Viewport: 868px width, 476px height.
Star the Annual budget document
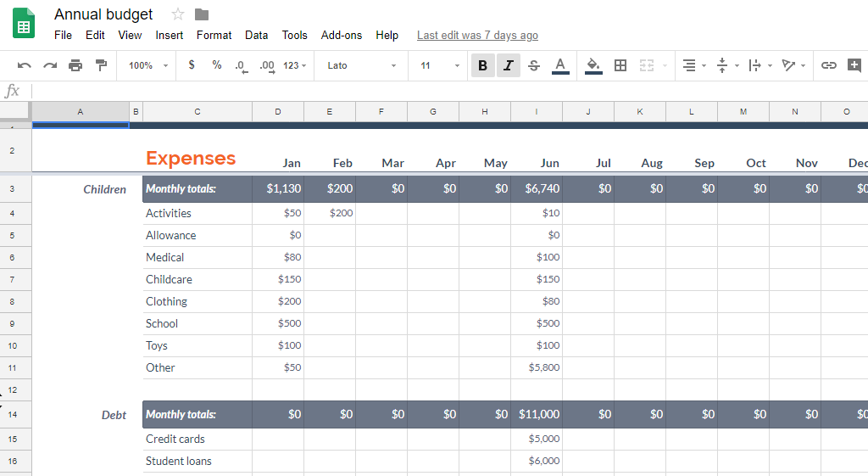178,14
